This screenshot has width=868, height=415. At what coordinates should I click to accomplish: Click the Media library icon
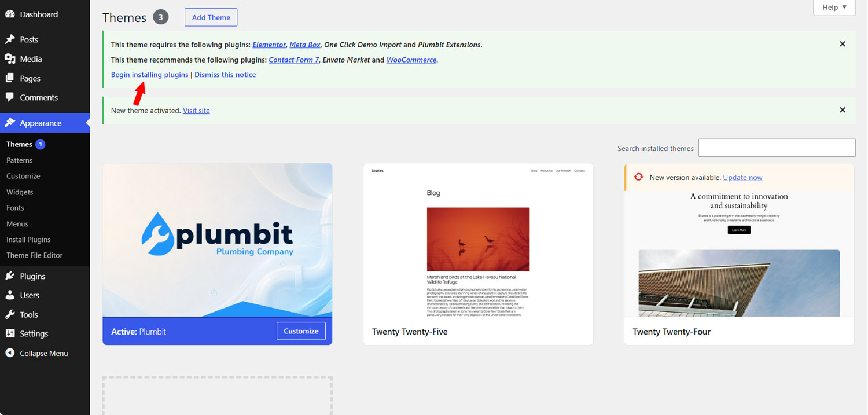point(10,58)
